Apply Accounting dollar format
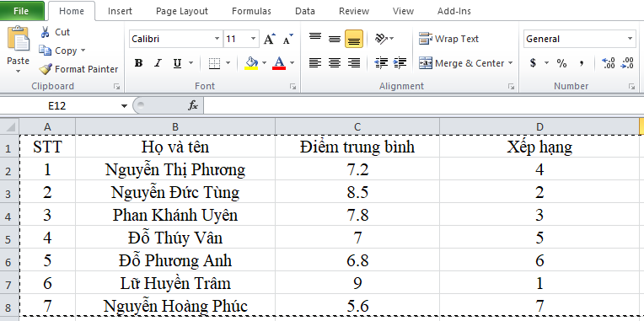 tap(533, 63)
